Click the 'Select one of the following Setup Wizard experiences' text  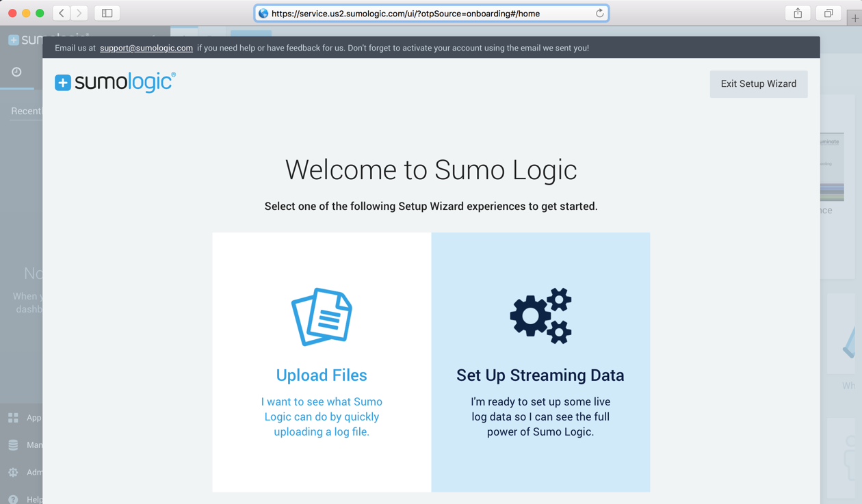[x=431, y=206]
